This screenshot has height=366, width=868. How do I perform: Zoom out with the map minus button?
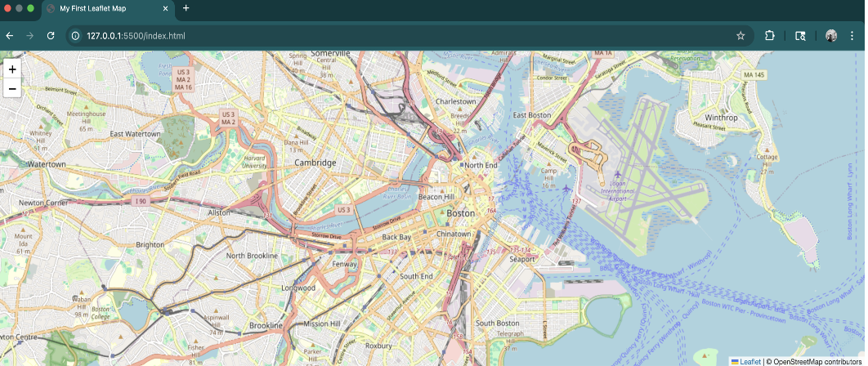pos(12,88)
